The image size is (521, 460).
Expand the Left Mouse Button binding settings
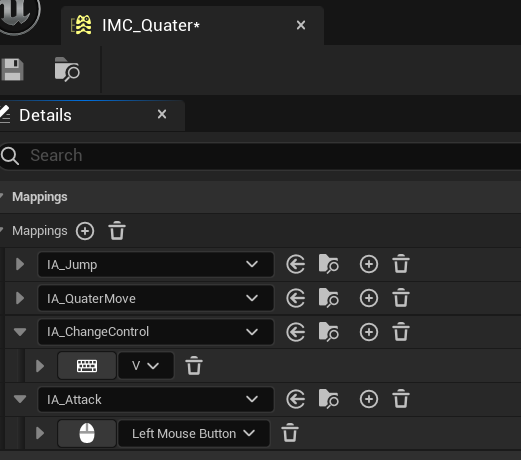pos(40,433)
